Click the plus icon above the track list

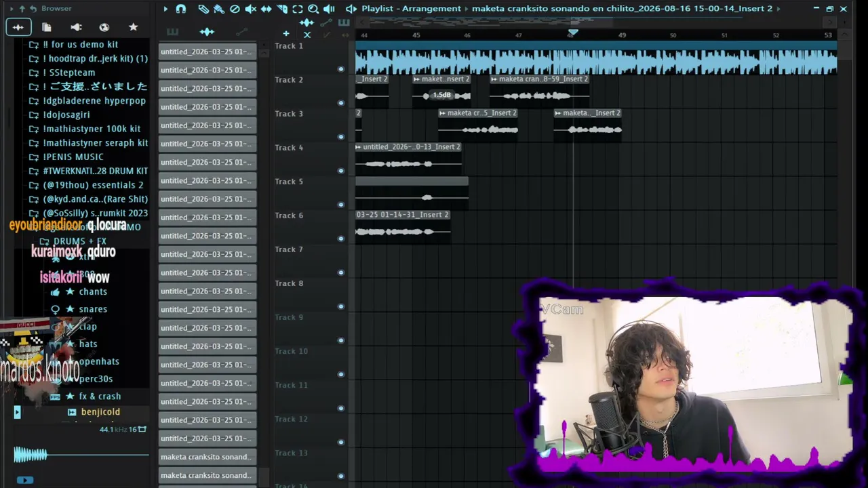286,34
